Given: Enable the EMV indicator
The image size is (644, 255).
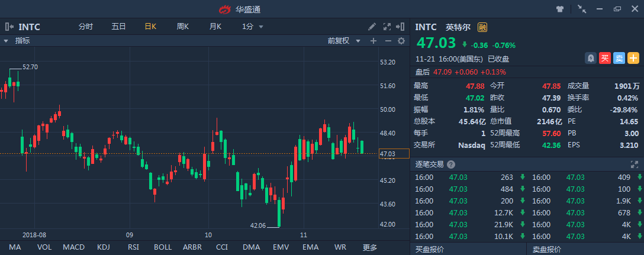Looking at the screenshot, I should [281, 247].
